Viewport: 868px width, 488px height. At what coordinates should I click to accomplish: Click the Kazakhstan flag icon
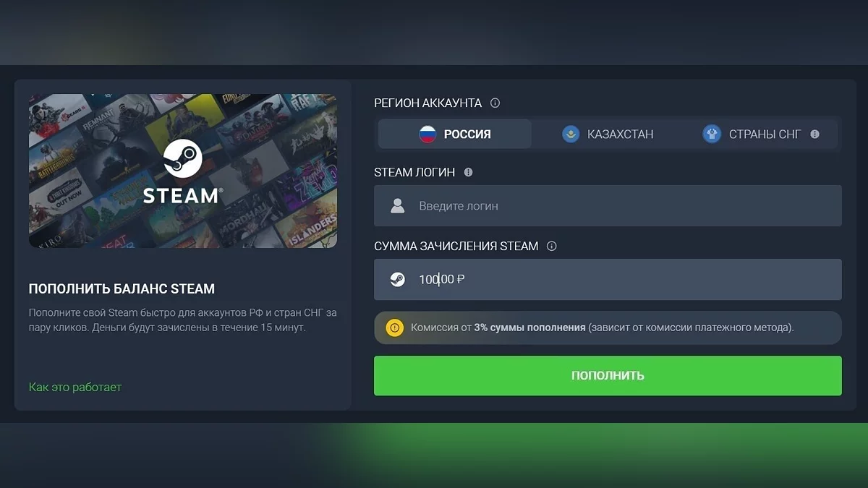pyautogui.click(x=571, y=134)
